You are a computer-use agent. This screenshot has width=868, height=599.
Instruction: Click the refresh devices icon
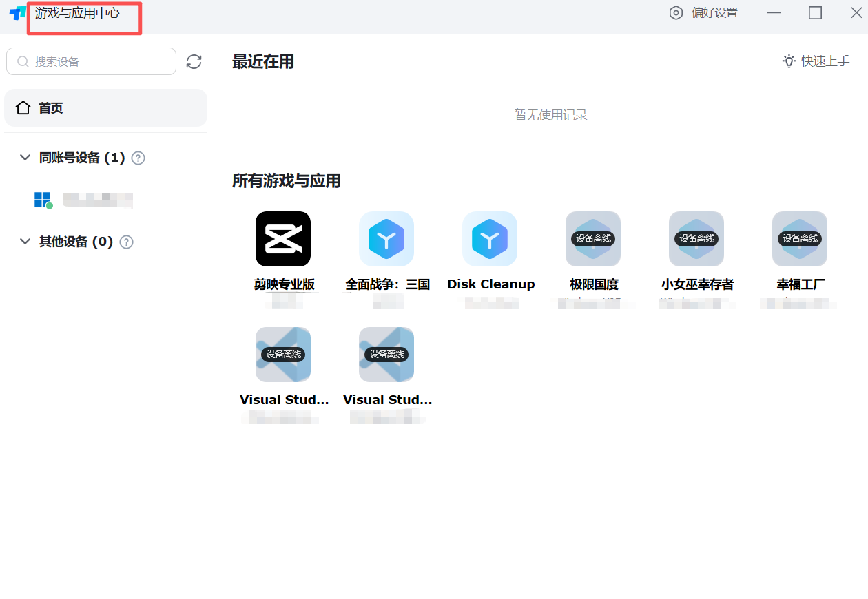click(x=194, y=62)
